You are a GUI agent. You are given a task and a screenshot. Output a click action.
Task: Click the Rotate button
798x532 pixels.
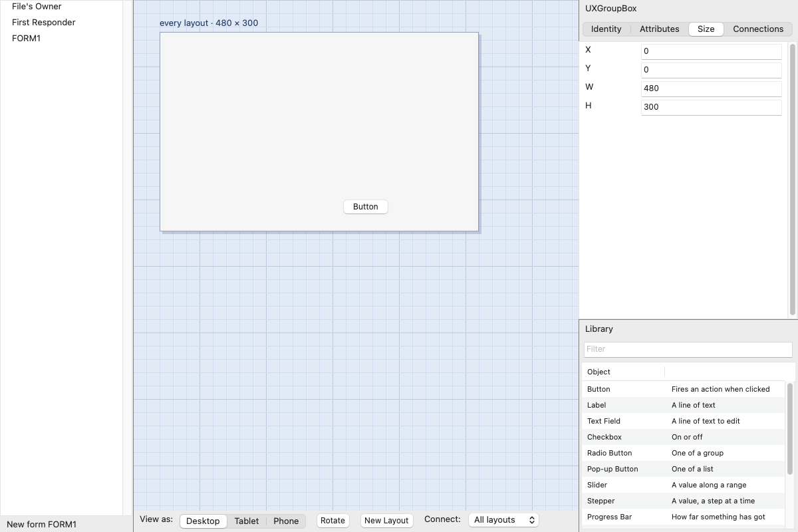tap(332, 521)
